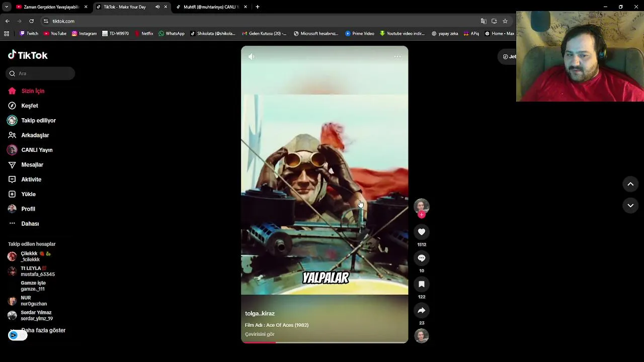Viewport: 644px width, 362px height.
Task: Mute the video with speaker icon
Action: (251, 57)
